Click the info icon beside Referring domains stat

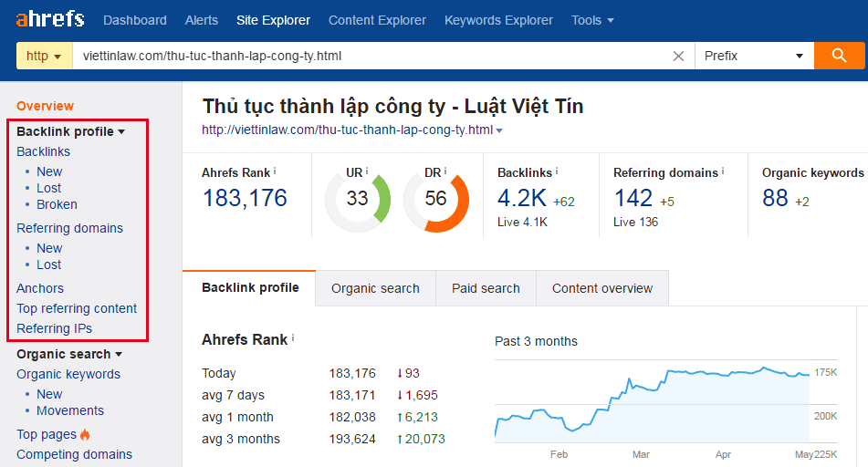pyautogui.click(x=723, y=171)
